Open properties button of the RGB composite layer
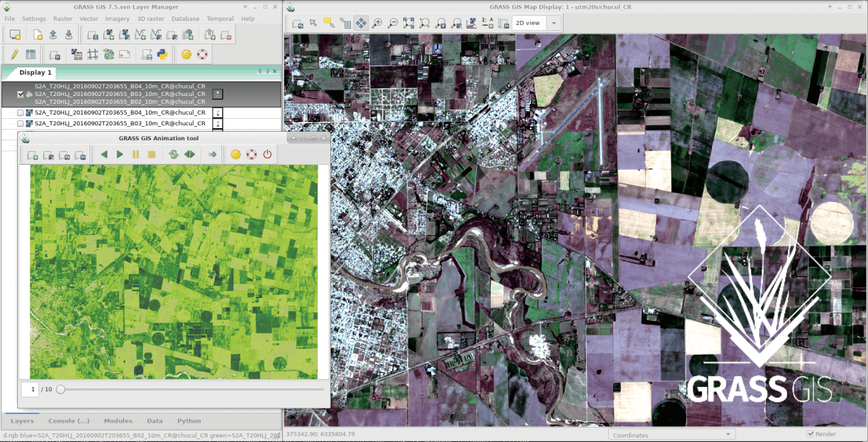Screen dimensions: 868x442 click(218, 94)
